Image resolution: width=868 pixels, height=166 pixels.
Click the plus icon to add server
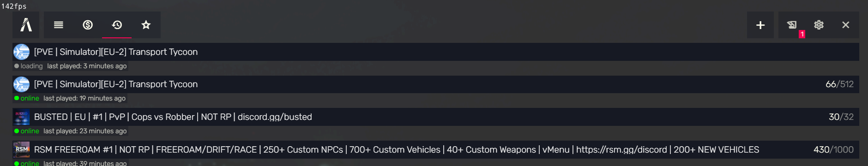tap(760, 25)
